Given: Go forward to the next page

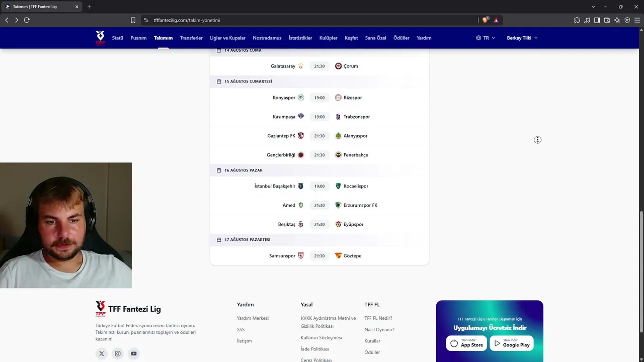Looking at the screenshot, I should [17, 20].
